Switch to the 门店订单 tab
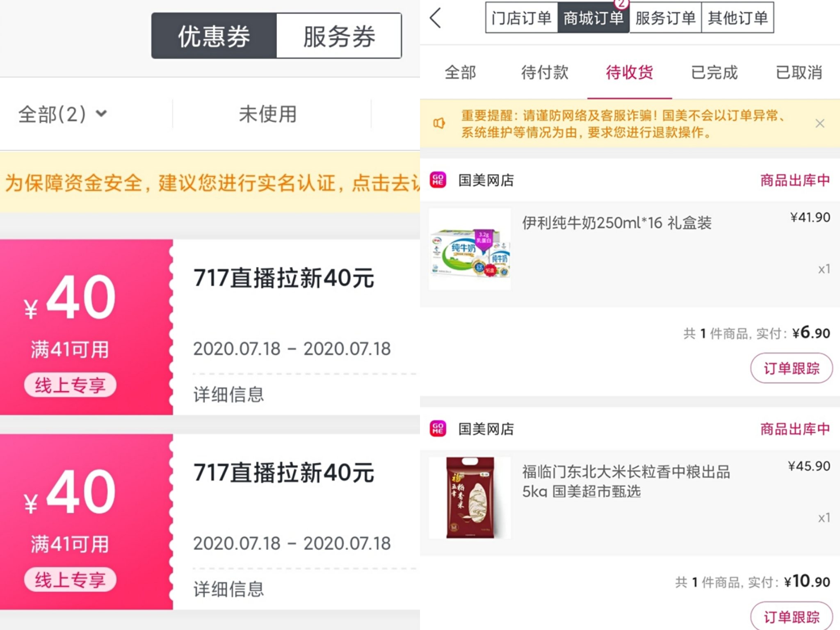Image resolution: width=840 pixels, height=630 pixels. point(521,17)
